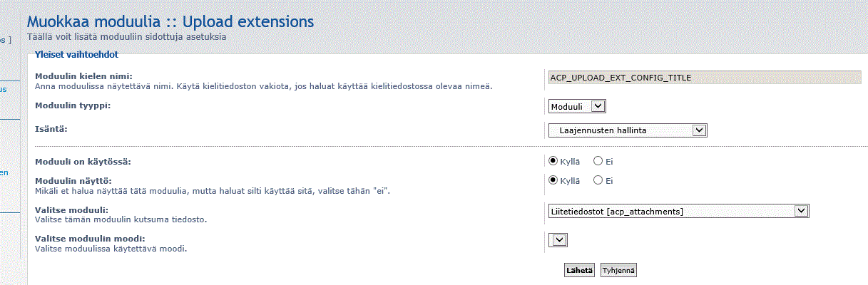This screenshot has height=285, width=868.
Task: Click the 'Moduulin tyyppi:' label
Action: click(78, 105)
